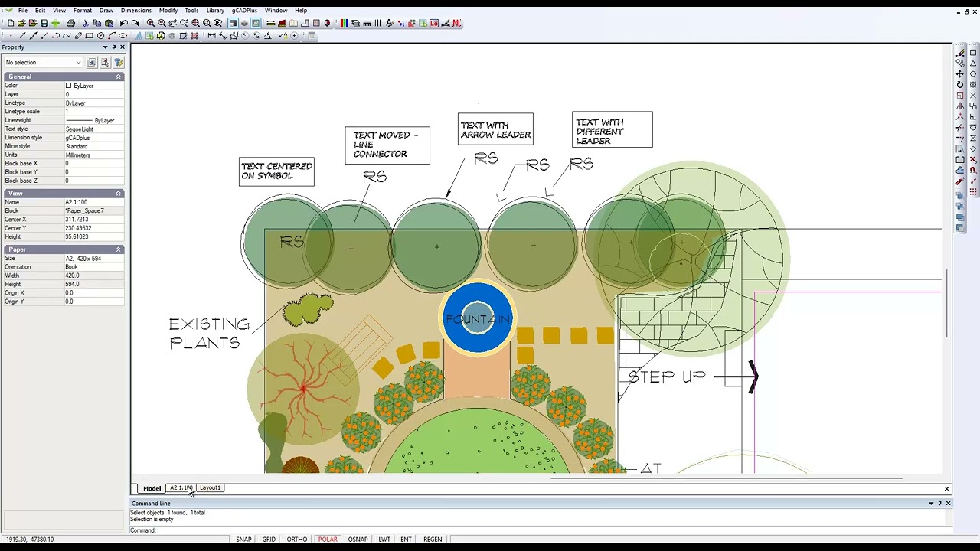The height and width of the screenshot is (551, 980).
Task: Open the Modify menu
Action: (168, 11)
